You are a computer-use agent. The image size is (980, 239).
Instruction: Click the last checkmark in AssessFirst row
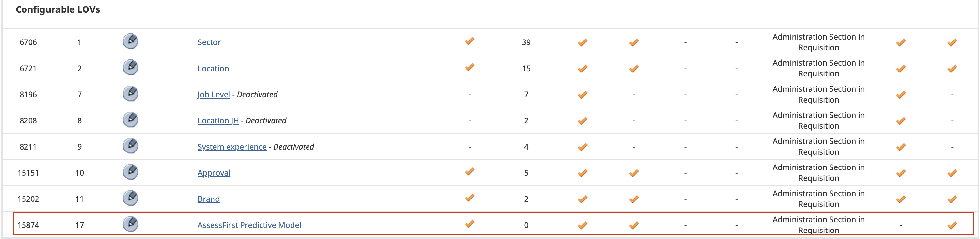(952, 225)
